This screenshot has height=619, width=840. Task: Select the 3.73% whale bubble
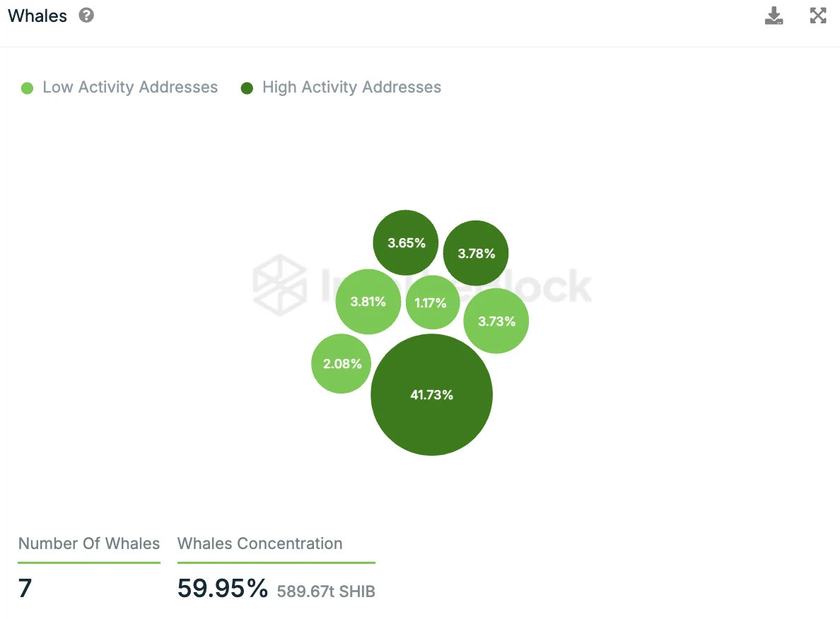pyautogui.click(x=496, y=321)
